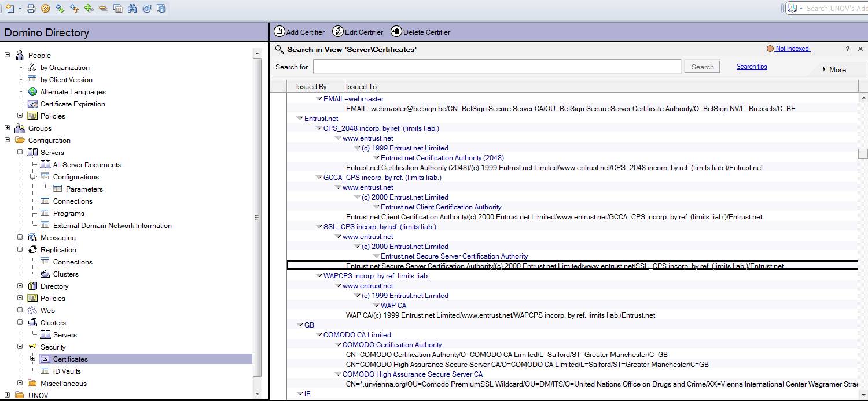868x401 pixels.
Task: Click the binoculars Find icon
Action: [x=133, y=8]
